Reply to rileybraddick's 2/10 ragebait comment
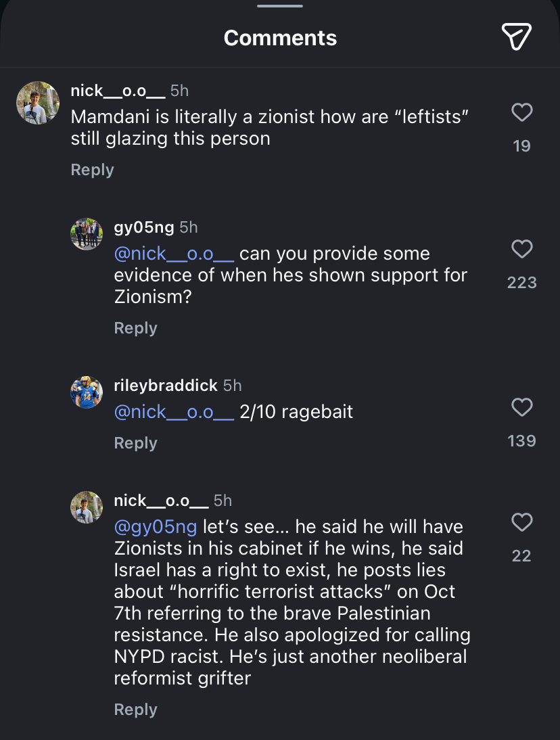The height and width of the screenshot is (740, 560). click(135, 443)
